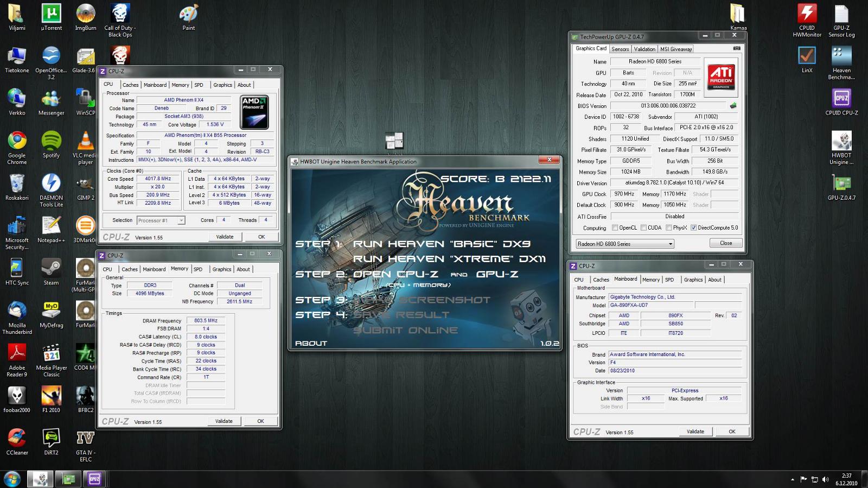Image resolution: width=868 pixels, height=488 pixels.
Task: Switch to Sensors tab in GPU-Z
Action: [x=620, y=49]
